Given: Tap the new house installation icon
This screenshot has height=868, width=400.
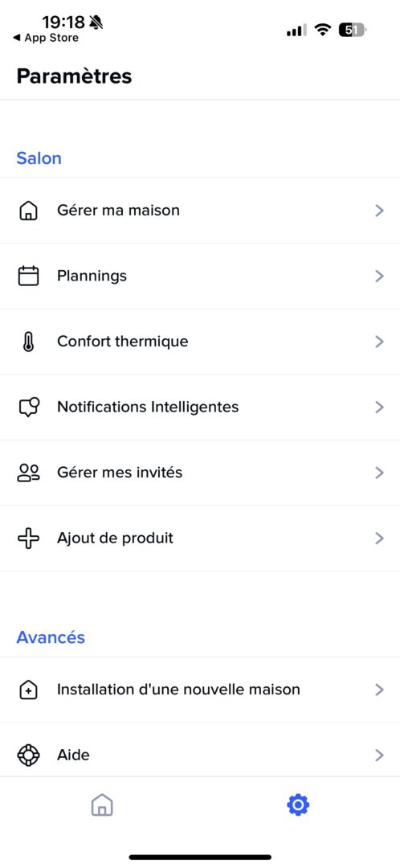Looking at the screenshot, I should coord(28,690).
